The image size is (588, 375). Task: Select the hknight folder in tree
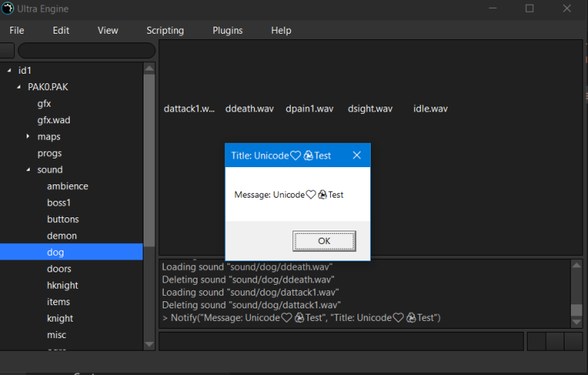[63, 285]
